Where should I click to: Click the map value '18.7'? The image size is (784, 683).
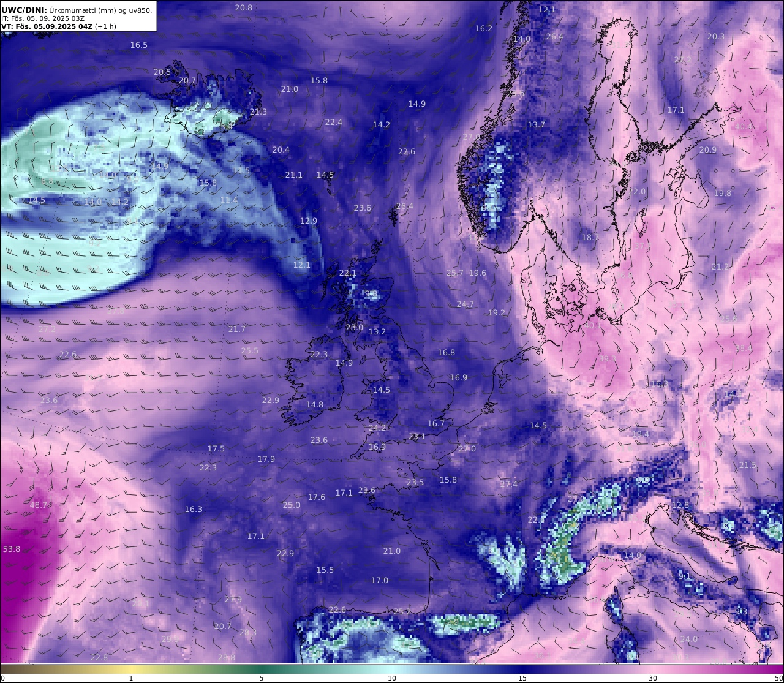pyautogui.click(x=590, y=238)
